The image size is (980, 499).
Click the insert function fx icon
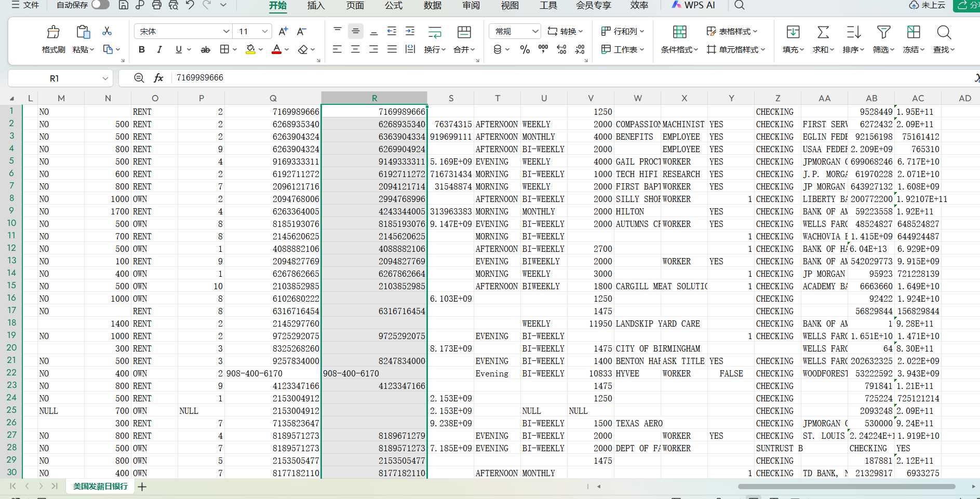coord(158,78)
